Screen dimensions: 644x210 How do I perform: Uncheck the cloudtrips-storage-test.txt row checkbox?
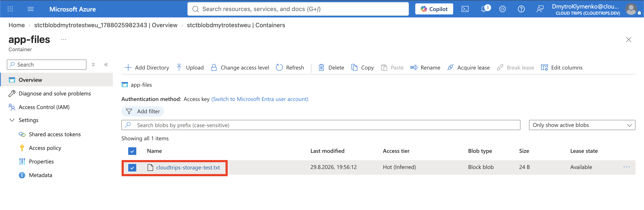[132, 168]
